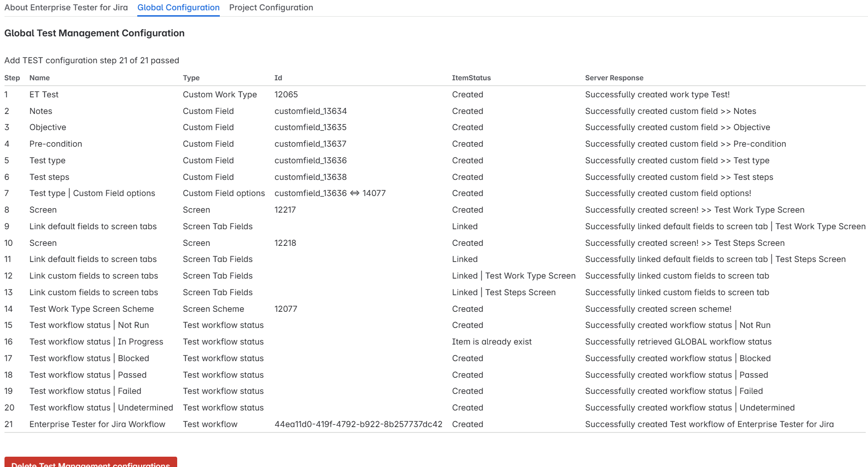Select the ET Test row name
Image resolution: width=868 pixels, height=467 pixels.
pos(44,95)
